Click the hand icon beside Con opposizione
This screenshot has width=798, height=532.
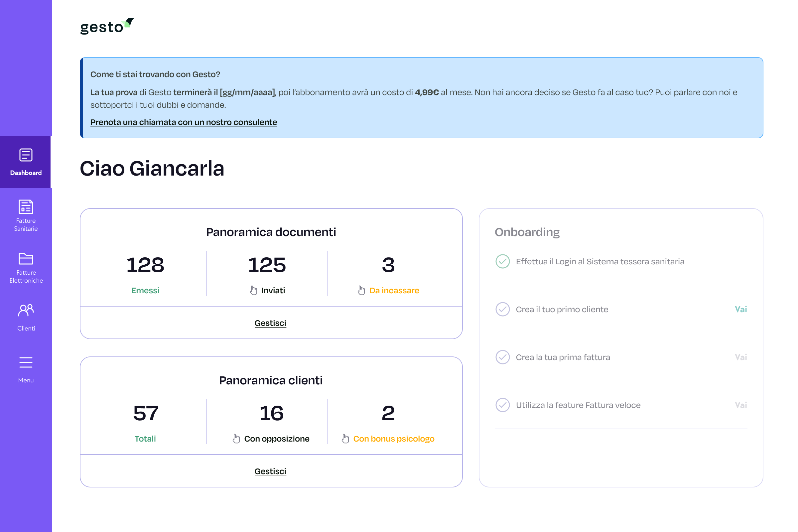236,439
